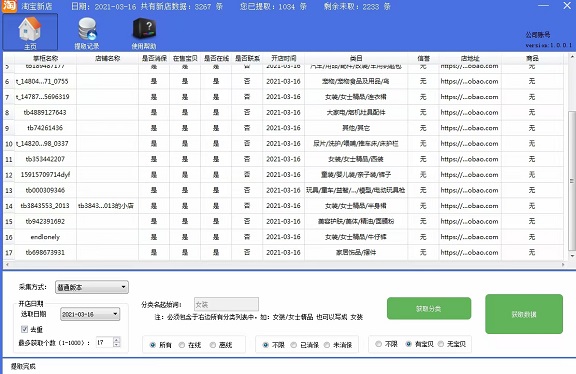Select the cell t_14820...98_0337
Viewport: 576px width, 374px height.
pyautogui.click(x=45, y=144)
